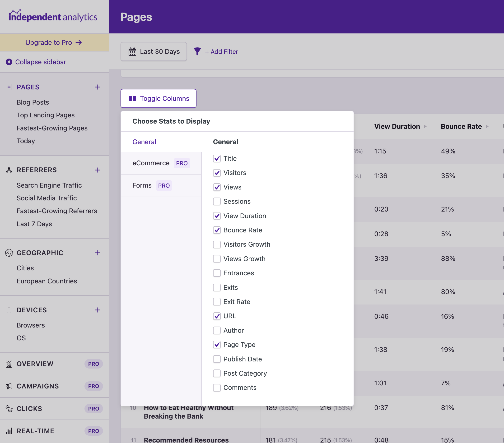This screenshot has width=504, height=443.
Task: Switch to the Forms stats tab
Action: pos(142,185)
